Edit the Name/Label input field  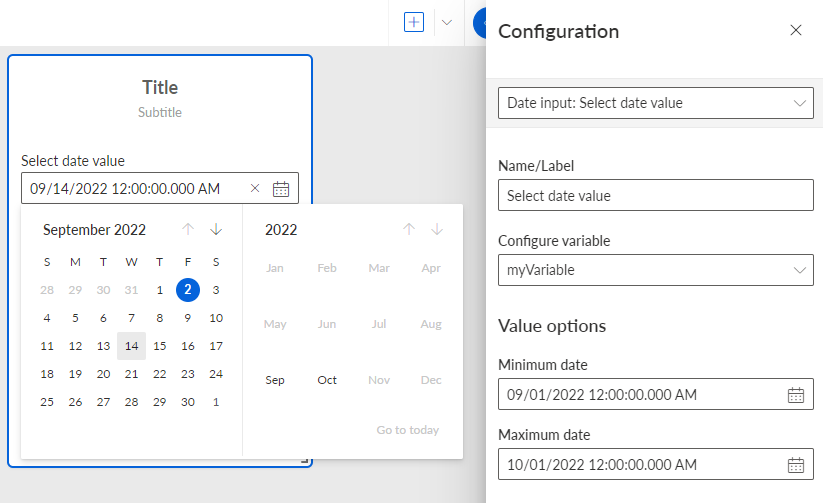click(x=656, y=195)
